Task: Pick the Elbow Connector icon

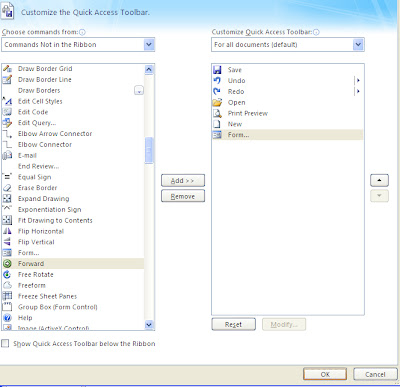Action: pyautogui.click(x=7, y=145)
